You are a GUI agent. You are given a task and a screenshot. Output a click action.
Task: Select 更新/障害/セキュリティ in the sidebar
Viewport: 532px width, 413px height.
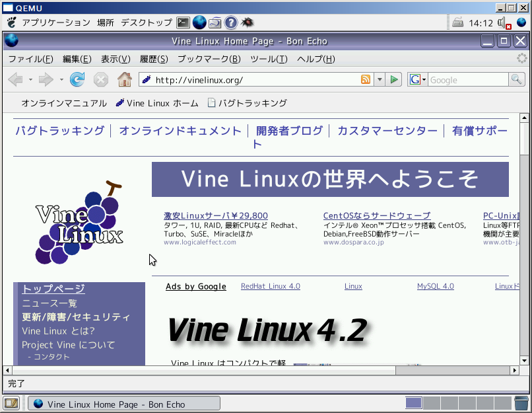tap(76, 317)
